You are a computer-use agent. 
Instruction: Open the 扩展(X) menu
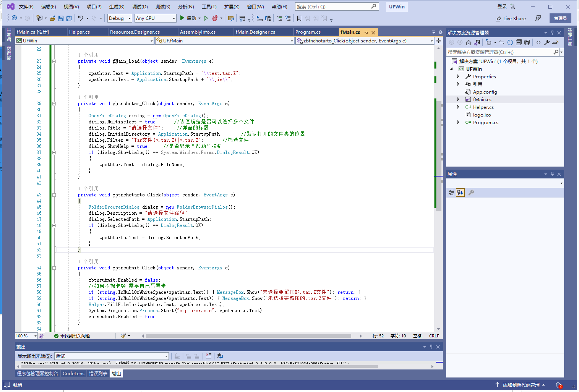pyautogui.click(x=232, y=7)
